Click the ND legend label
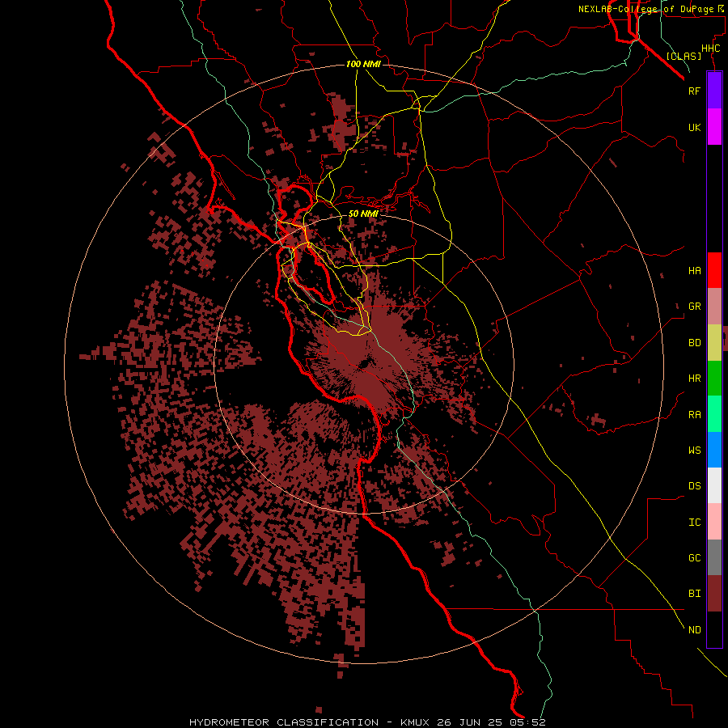The image size is (728, 728). (x=694, y=629)
